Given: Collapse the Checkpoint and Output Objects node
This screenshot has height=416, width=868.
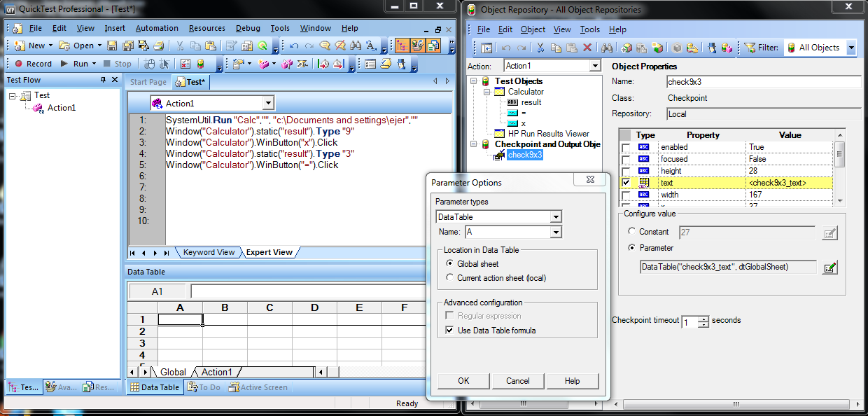Looking at the screenshot, I should tap(474, 144).
